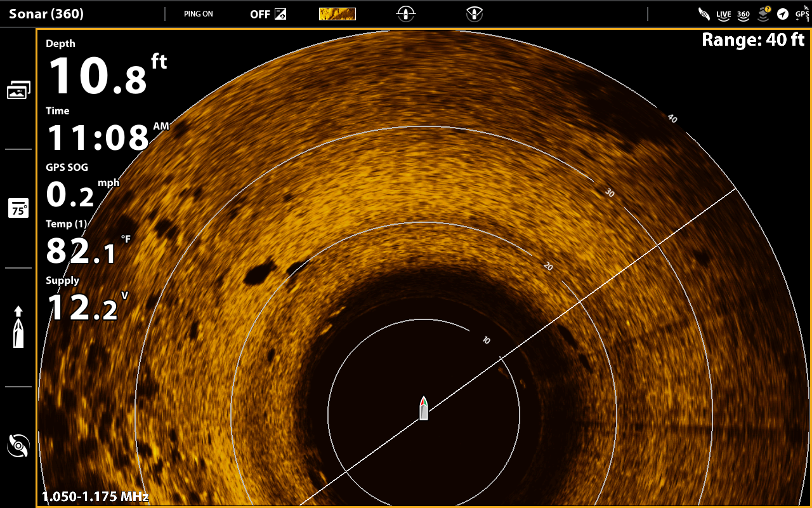
Task: Tap the 40 ft range ring label
Action: point(672,119)
